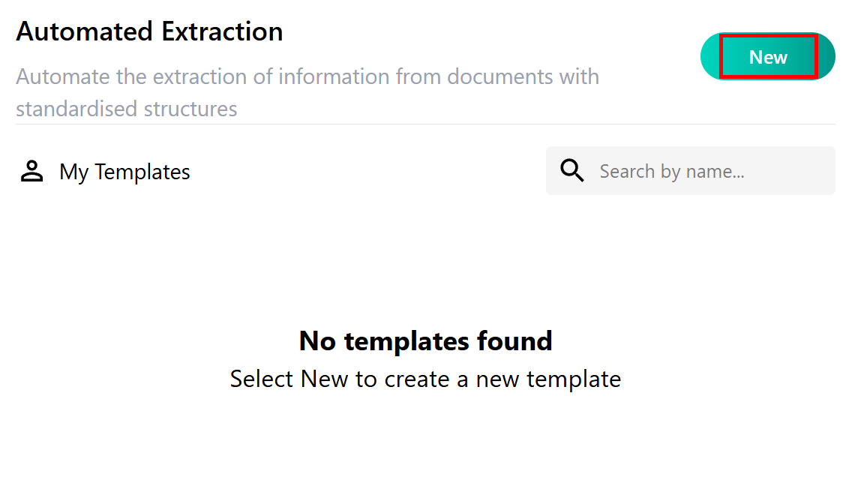The width and height of the screenshot is (852, 504).
Task: Click the divider line below the description
Action: point(425,124)
